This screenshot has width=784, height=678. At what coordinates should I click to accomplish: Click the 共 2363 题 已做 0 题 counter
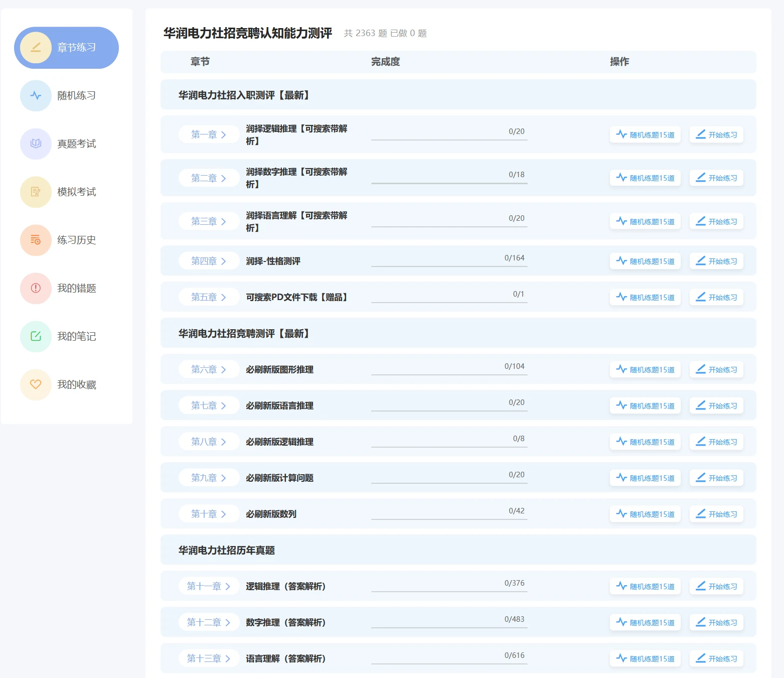click(x=385, y=33)
